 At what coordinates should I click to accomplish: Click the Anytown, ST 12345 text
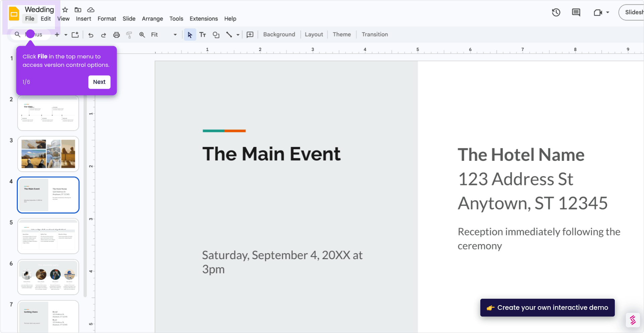point(533,203)
